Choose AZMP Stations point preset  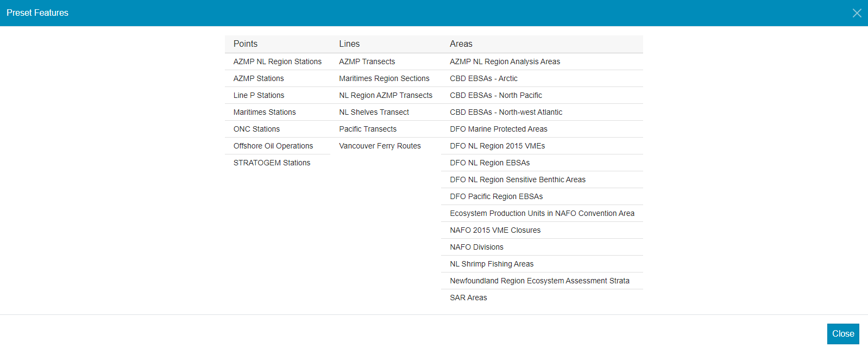pos(278,78)
